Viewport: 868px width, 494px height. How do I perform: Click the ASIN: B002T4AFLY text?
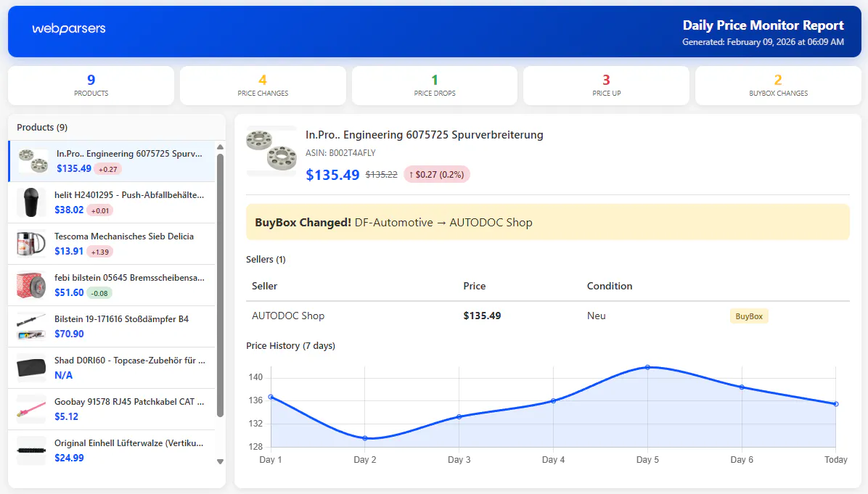(340, 152)
